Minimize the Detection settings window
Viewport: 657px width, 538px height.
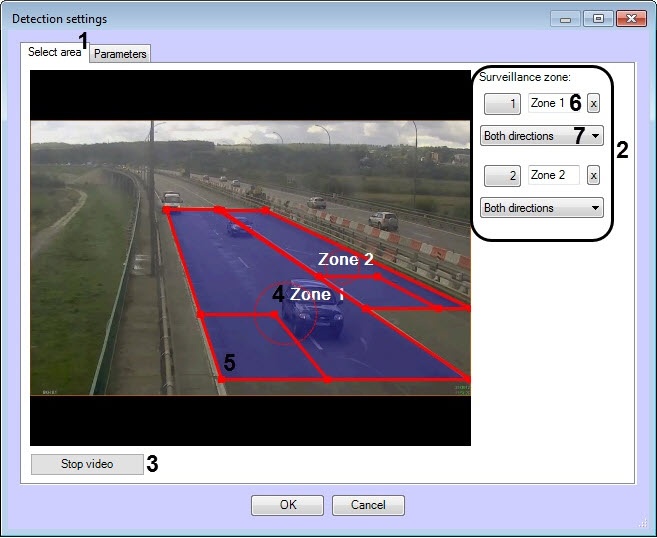coord(565,19)
